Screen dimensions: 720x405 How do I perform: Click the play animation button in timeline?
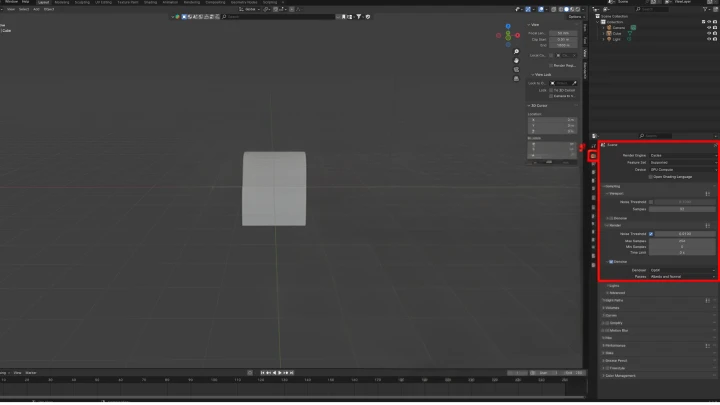point(280,373)
